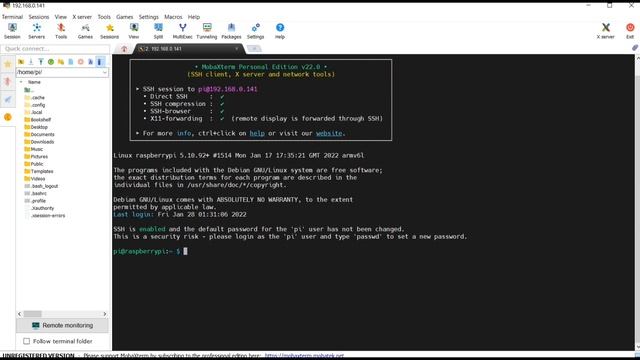Open the Macros sidebar tab icon
Image resolution: width=640 pixels, height=360 pixels.
[x=7, y=99]
